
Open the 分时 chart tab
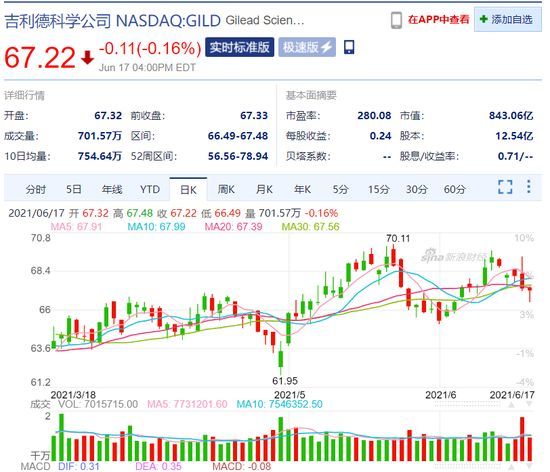pyautogui.click(x=35, y=190)
